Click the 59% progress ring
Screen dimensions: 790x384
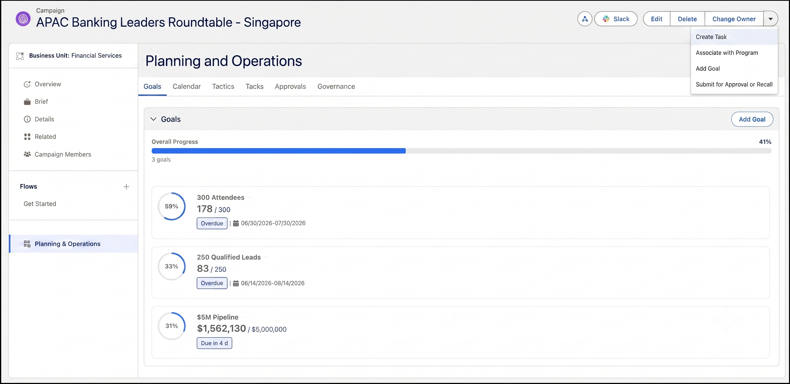click(x=172, y=206)
